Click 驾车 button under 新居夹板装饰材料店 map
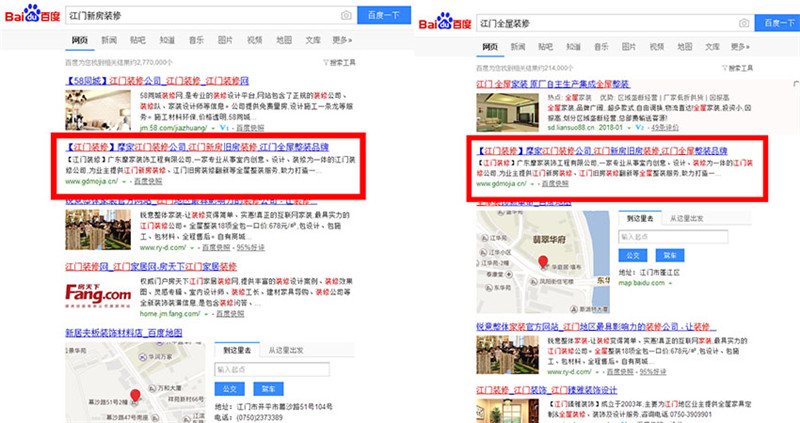Image resolution: width=800 pixels, height=423 pixels. pos(268,389)
